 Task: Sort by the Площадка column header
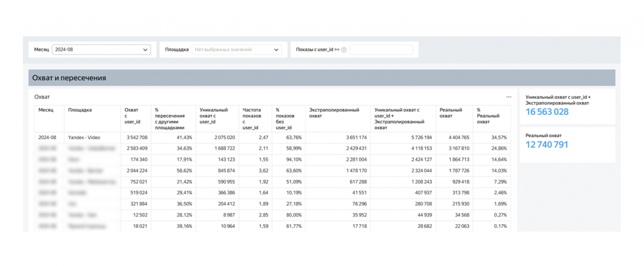pyautogui.click(x=80, y=110)
